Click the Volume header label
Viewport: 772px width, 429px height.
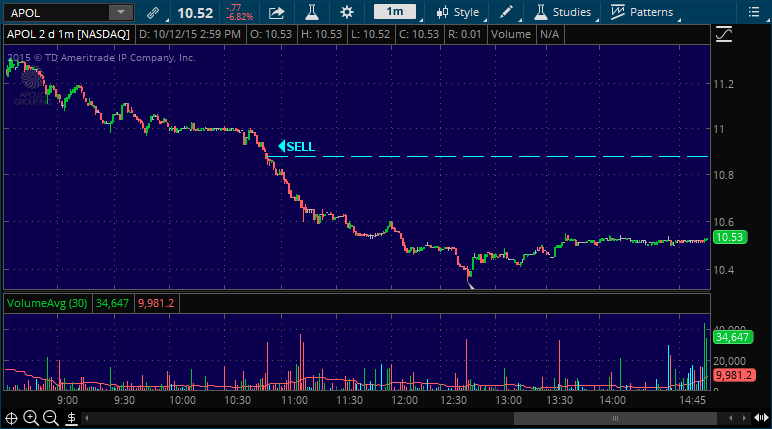(511, 34)
